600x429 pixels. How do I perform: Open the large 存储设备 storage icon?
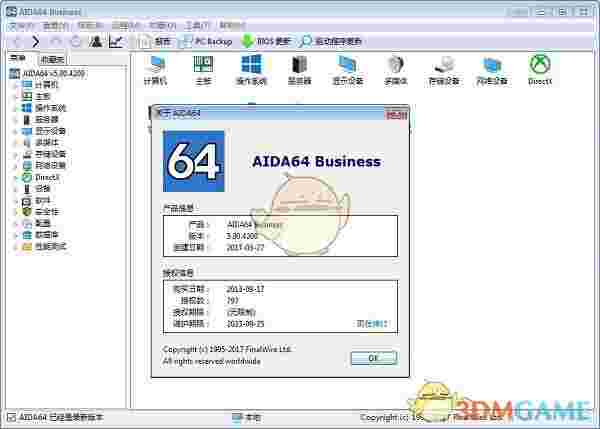[x=444, y=70]
